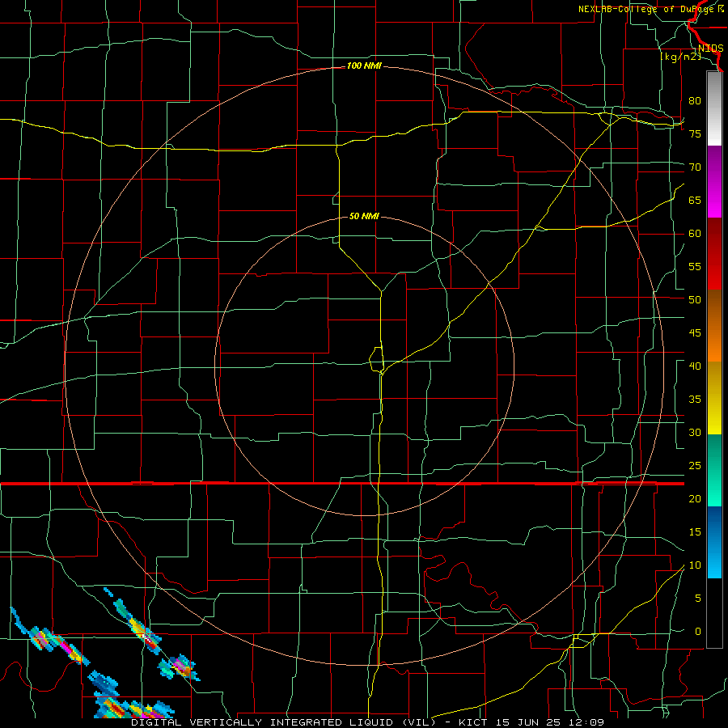Click the white-gray segment of the VIL color bar
Viewport: 728px width, 728px height.
(x=714, y=108)
